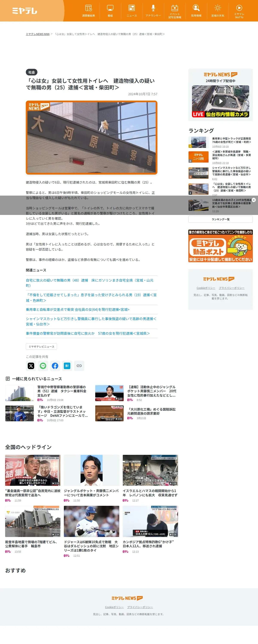Open sidebar プライバシーポリシー link

232,288
